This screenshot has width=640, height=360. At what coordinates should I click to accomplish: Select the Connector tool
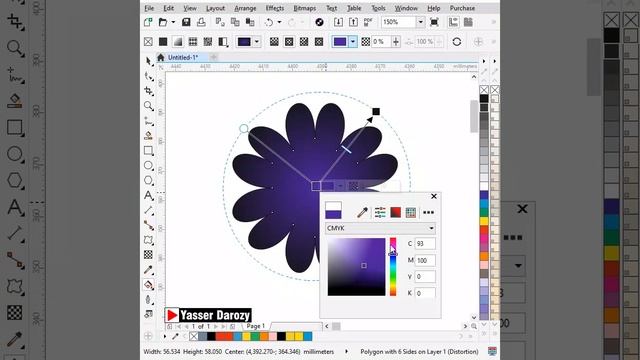(149, 225)
